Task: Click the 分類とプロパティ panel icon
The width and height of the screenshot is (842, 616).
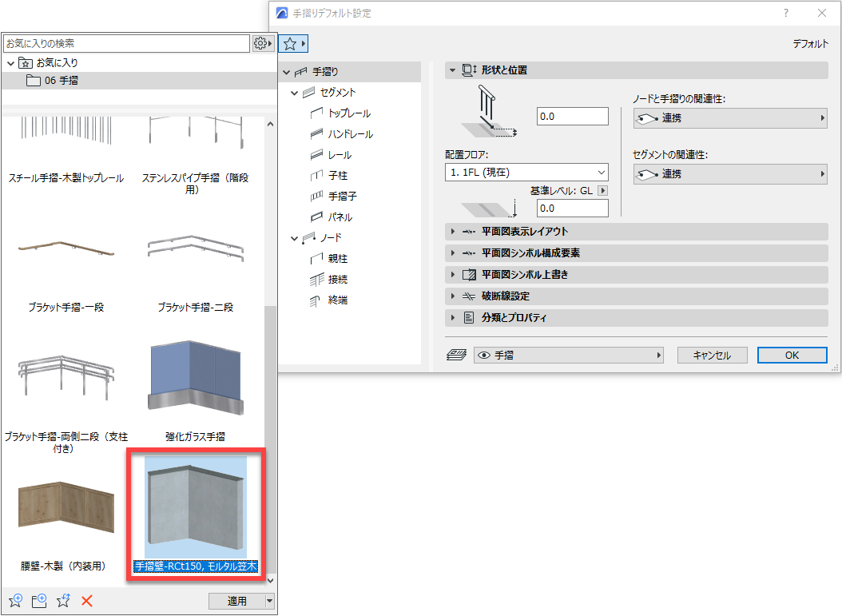Action: tap(469, 317)
